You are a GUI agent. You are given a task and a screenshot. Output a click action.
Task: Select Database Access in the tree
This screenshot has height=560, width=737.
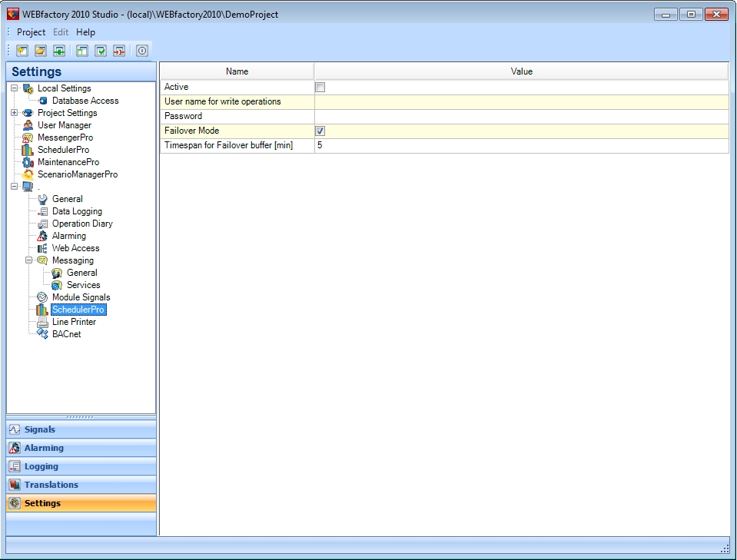click(85, 101)
